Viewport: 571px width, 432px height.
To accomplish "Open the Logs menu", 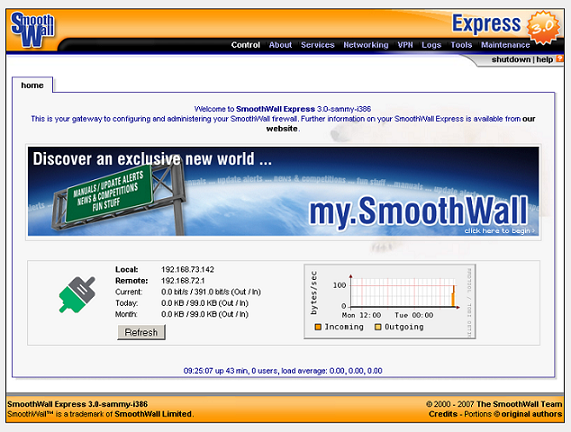I will click(x=431, y=45).
